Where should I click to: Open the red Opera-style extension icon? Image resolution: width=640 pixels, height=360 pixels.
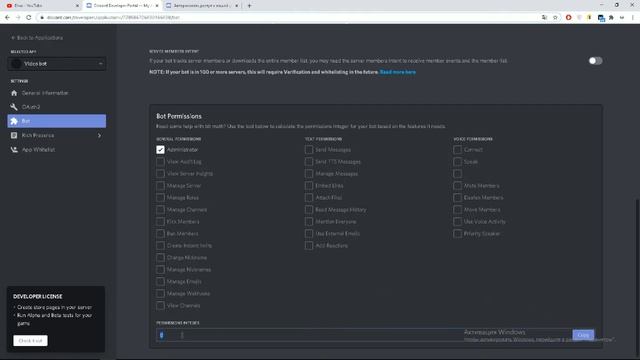pyautogui.click(x=569, y=18)
